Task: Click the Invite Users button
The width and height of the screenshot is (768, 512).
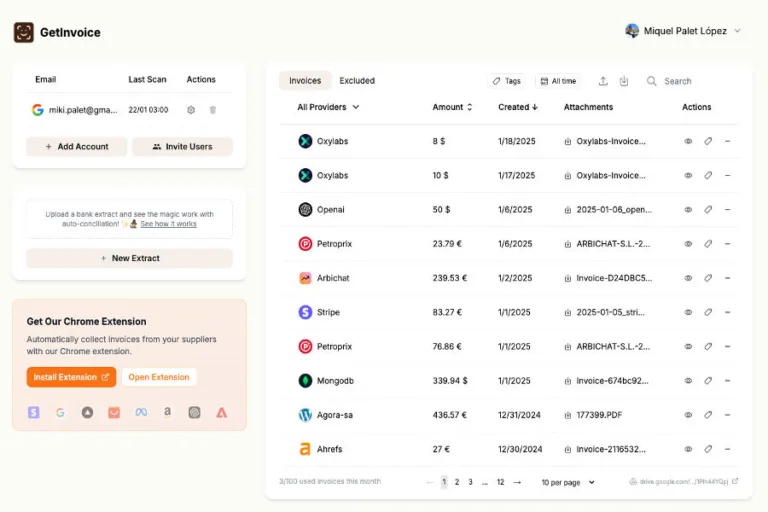Action: 182,146
